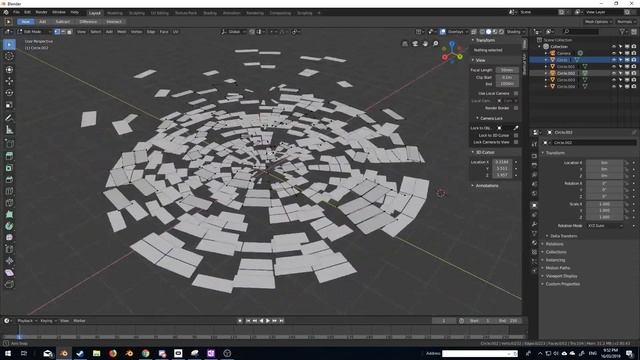Select the Loop Cut tool
This screenshot has height=360, width=640.
[9, 191]
